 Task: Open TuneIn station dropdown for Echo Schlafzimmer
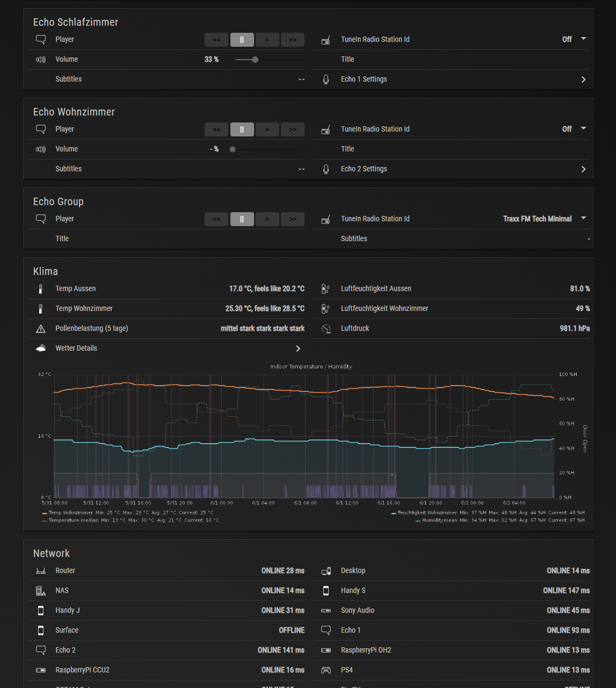coord(583,39)
